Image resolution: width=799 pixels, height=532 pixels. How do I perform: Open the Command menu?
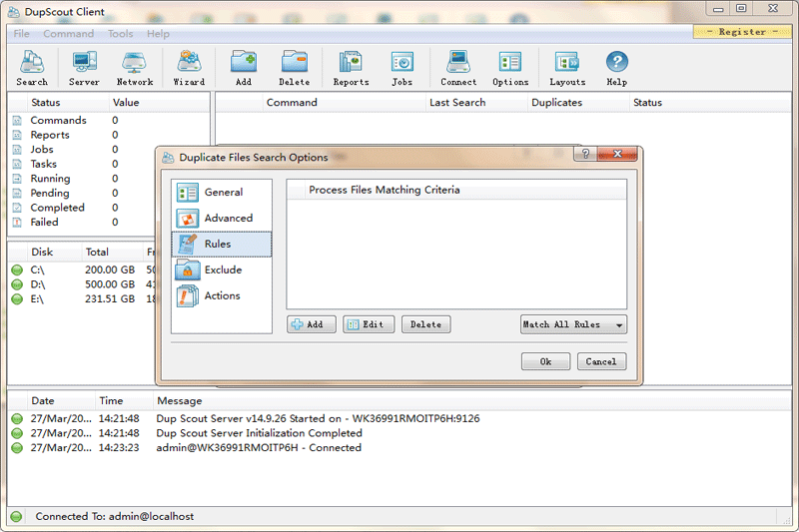(68, 34)
